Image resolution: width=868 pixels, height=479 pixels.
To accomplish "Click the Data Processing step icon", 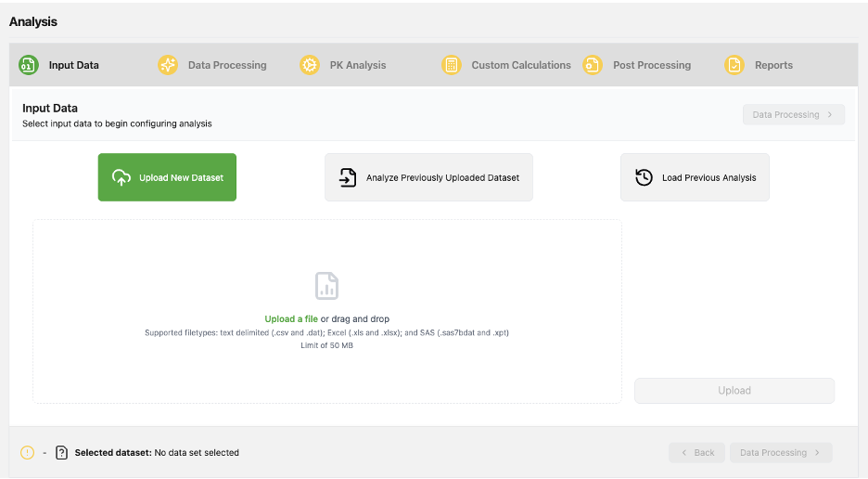I will click(168, 65).
